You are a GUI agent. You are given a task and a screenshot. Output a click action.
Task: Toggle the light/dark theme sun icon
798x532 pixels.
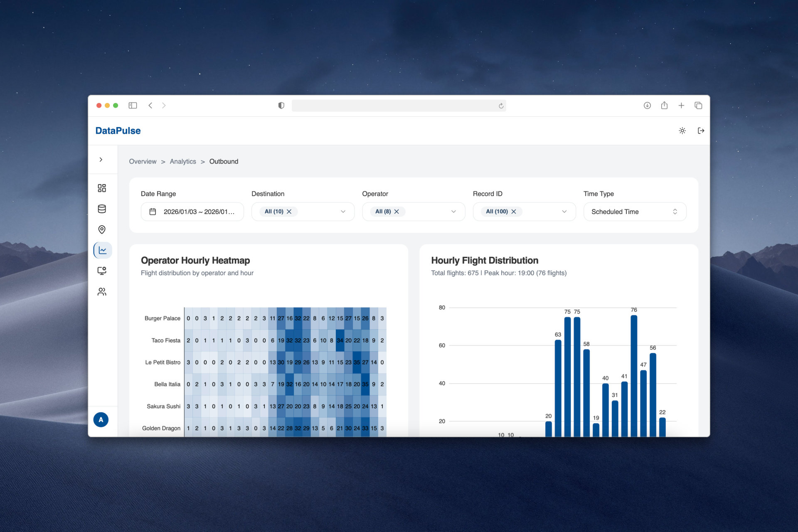(682, 131)
